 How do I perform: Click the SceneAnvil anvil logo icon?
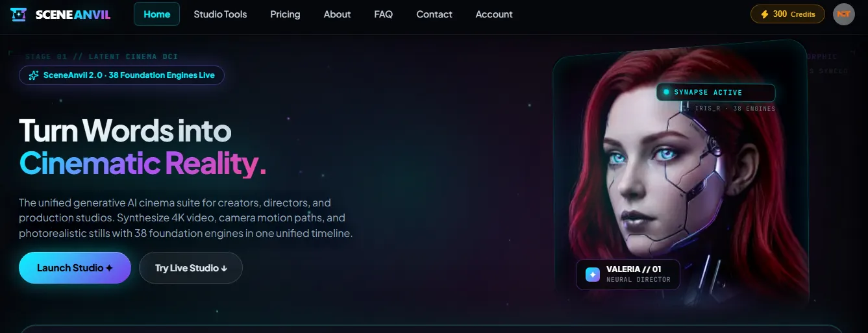[x=19, y=14]
